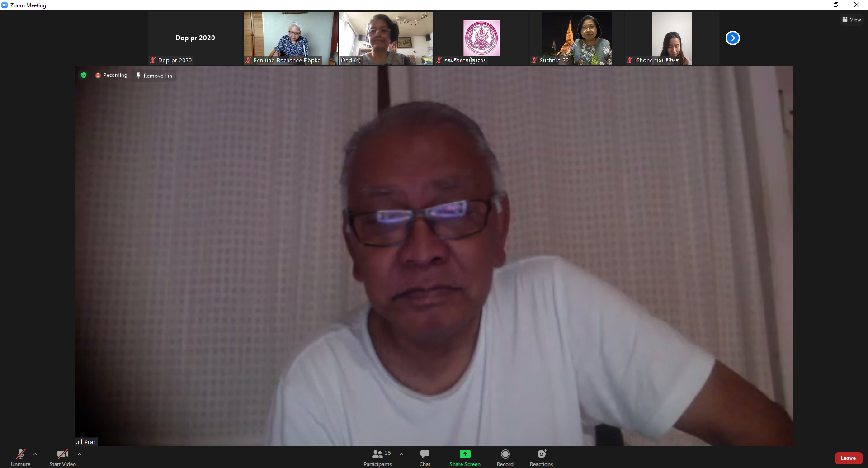Viewport: 868px width, 468px height.
Task: Select the pink emblem participant thumbnail
Action: (481, 38)
